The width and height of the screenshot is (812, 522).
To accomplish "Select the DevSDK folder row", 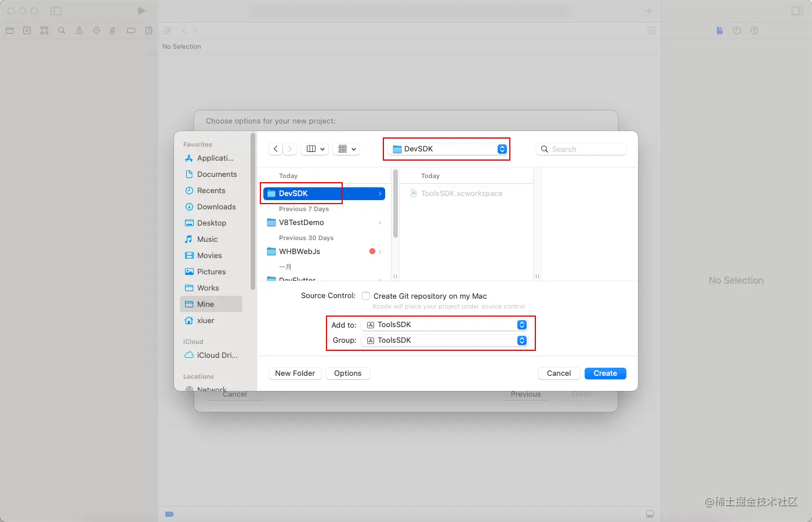I will 324,194.
